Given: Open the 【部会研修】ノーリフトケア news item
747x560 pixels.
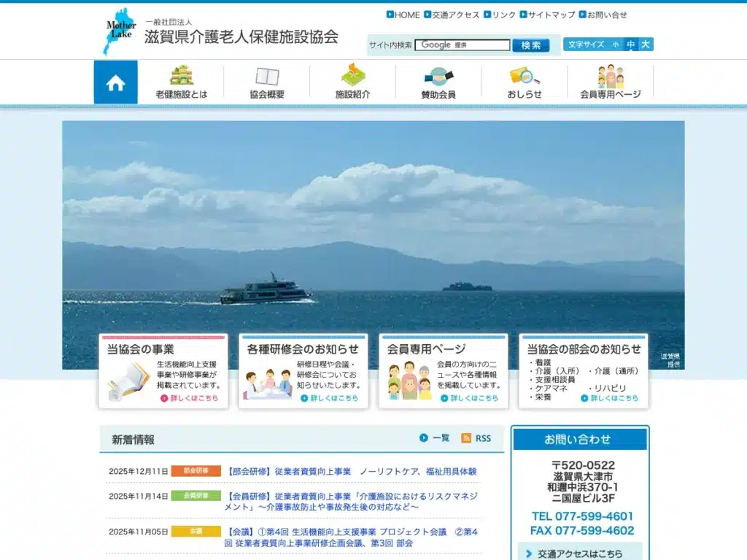Looking at the screenshot, I should tap(351, 472).
